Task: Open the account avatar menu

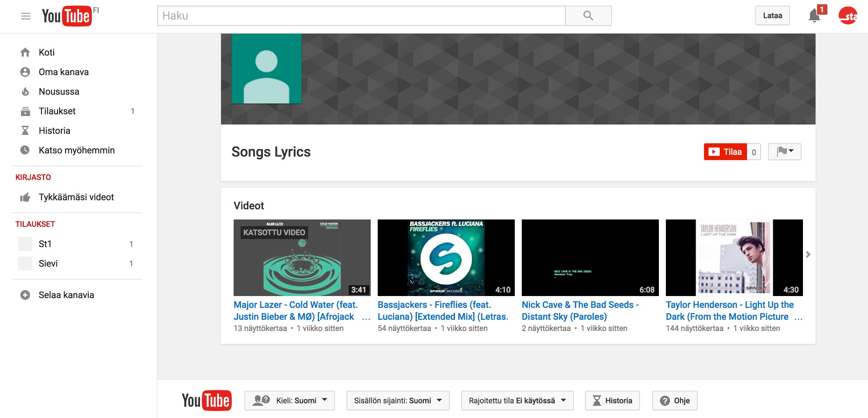Action: (x=848, y=16)
